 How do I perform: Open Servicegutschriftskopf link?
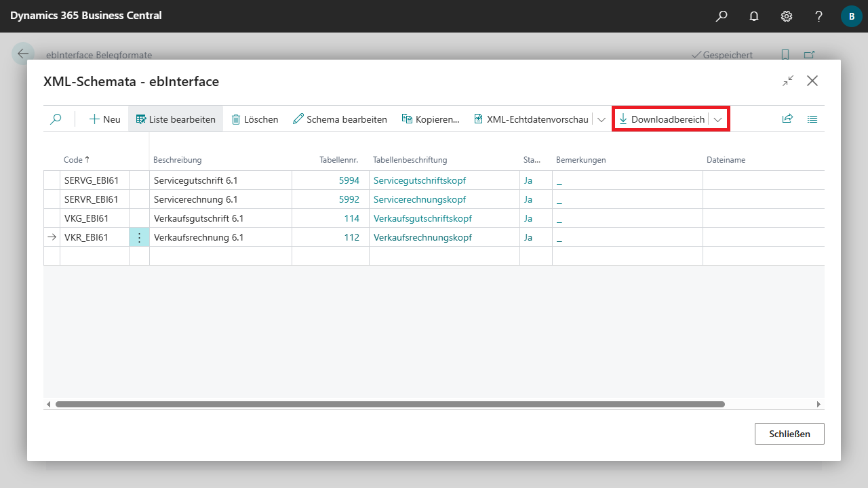420,180
